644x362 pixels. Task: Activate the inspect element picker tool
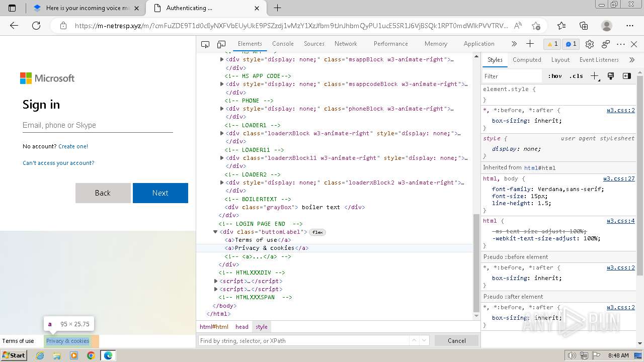(205, 44)
